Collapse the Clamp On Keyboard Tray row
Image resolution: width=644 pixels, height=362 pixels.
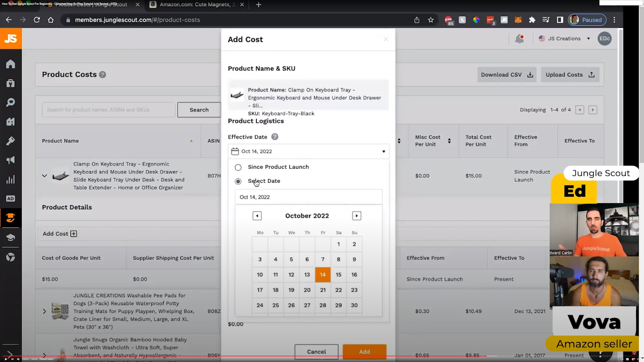[x=45, y=176]
